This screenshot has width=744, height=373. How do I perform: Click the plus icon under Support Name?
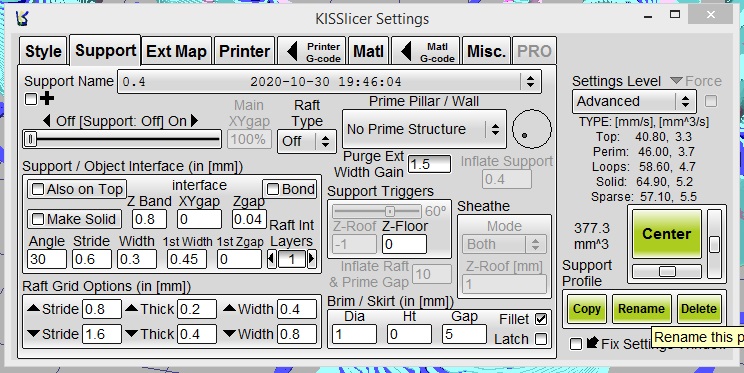click(x=47, y=99)
